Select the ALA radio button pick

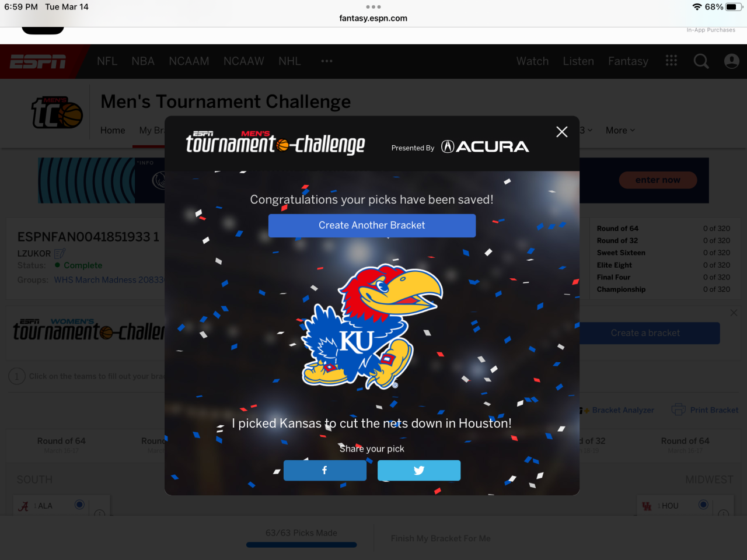point(80,505)
